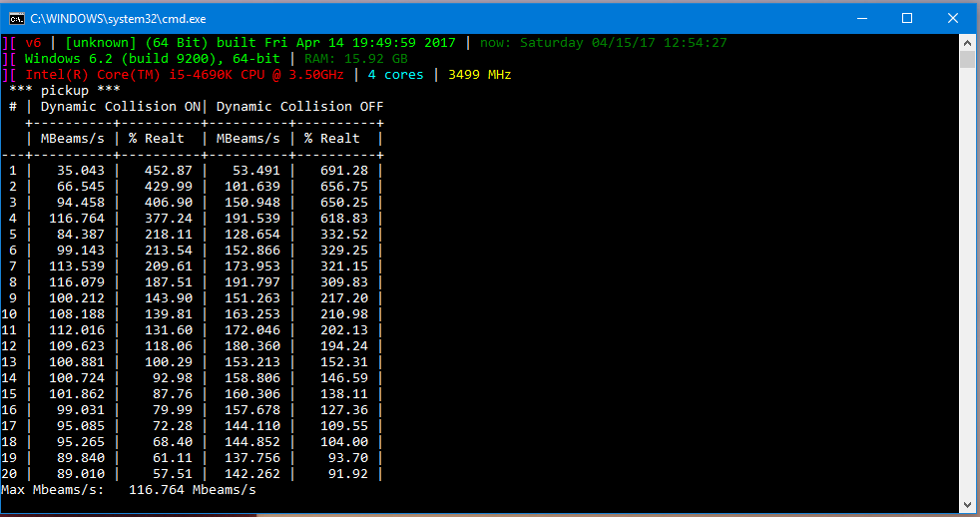Click the value 137.756 in row 19

point(252,457)
